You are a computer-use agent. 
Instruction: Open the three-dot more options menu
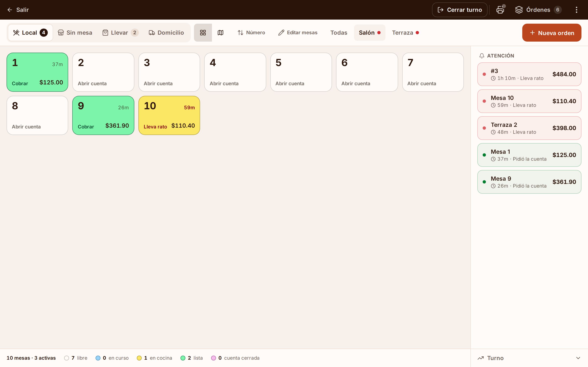pos(576,10)
